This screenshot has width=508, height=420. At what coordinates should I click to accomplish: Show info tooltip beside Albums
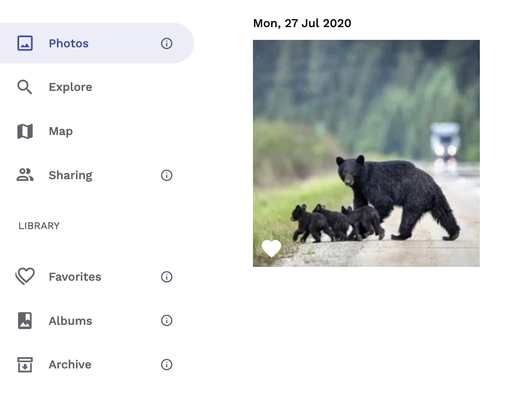coord(166,321)
